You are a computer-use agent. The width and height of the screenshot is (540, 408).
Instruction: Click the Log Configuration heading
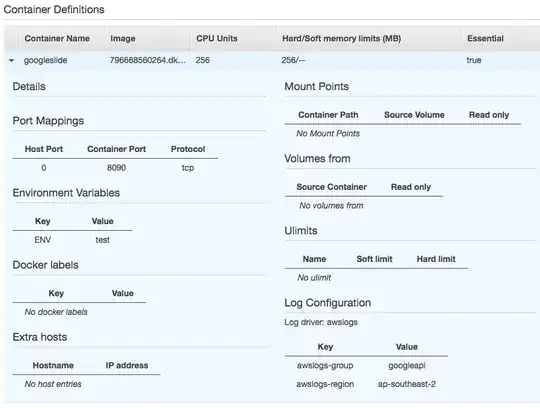(x=328, y=303)
